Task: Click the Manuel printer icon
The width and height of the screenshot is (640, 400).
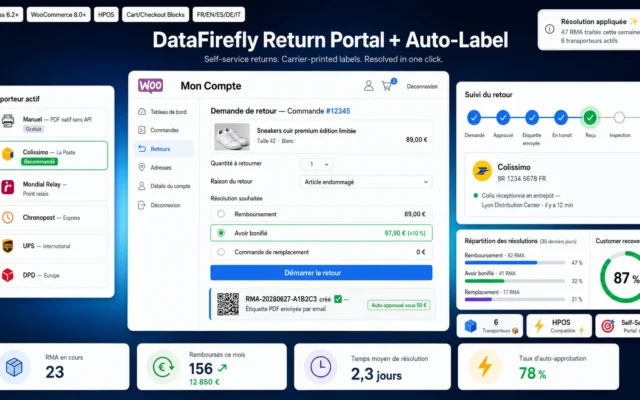Action: pos(8,120)
